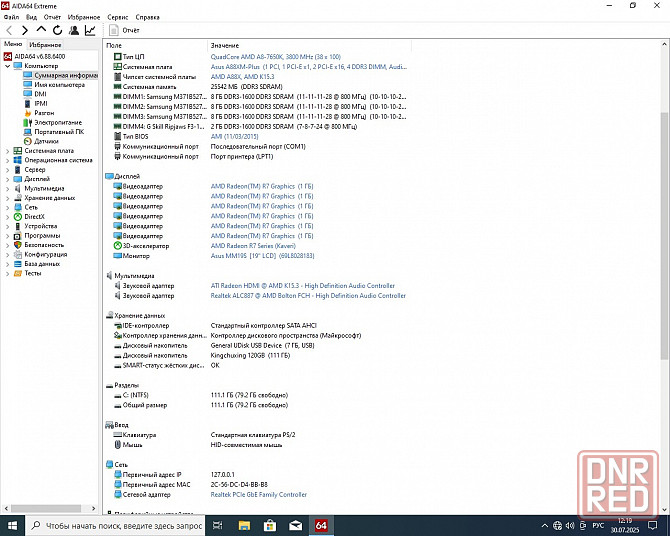Click the IPMI icon in tree
The width and height of the screenshot is (670, 536).
click(27, 103)
